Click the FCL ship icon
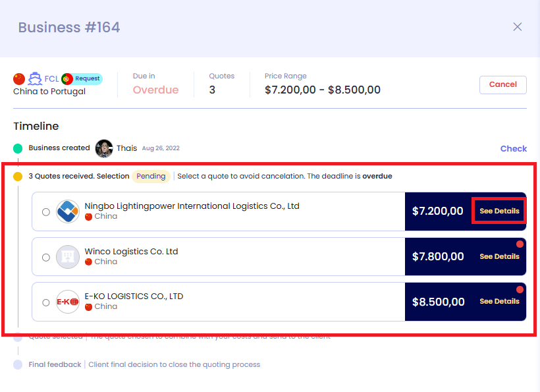 (x=35, y=79)
